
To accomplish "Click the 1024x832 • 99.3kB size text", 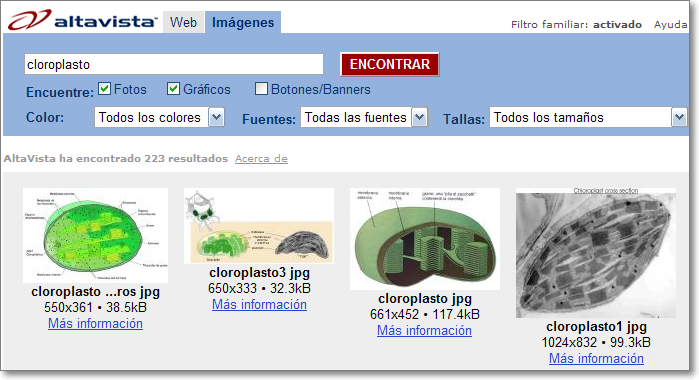I will pyautogui.click(x=596, y=342).
